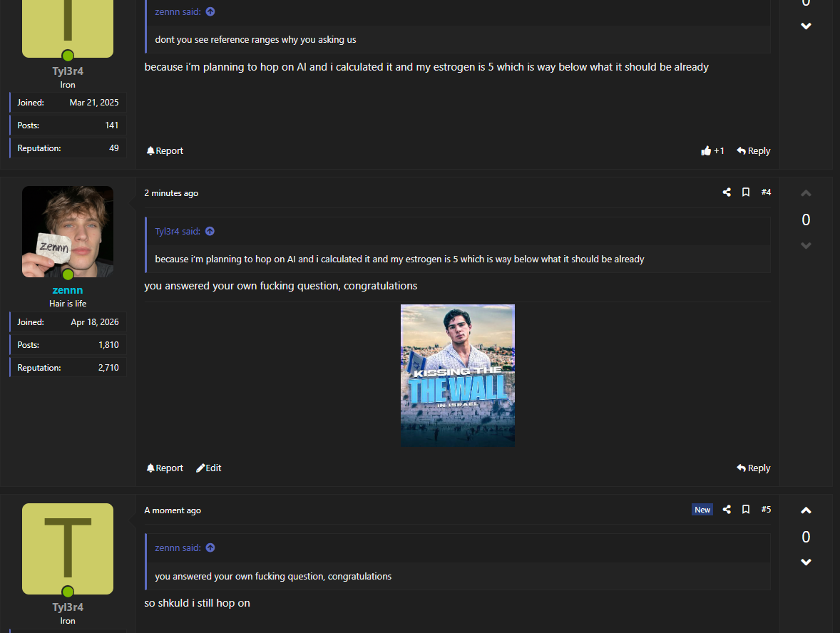
Task: Report zennn's post #4
Action: [165, 468]
